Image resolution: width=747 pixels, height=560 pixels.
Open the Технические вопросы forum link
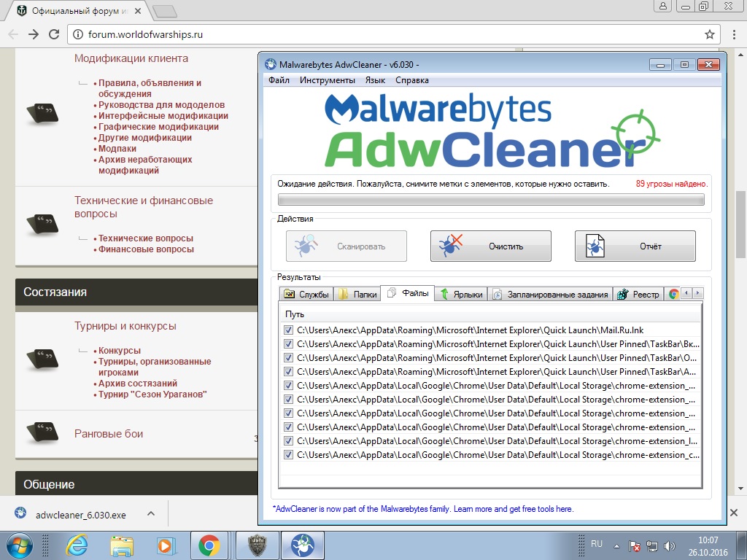(x=146, y=238)
